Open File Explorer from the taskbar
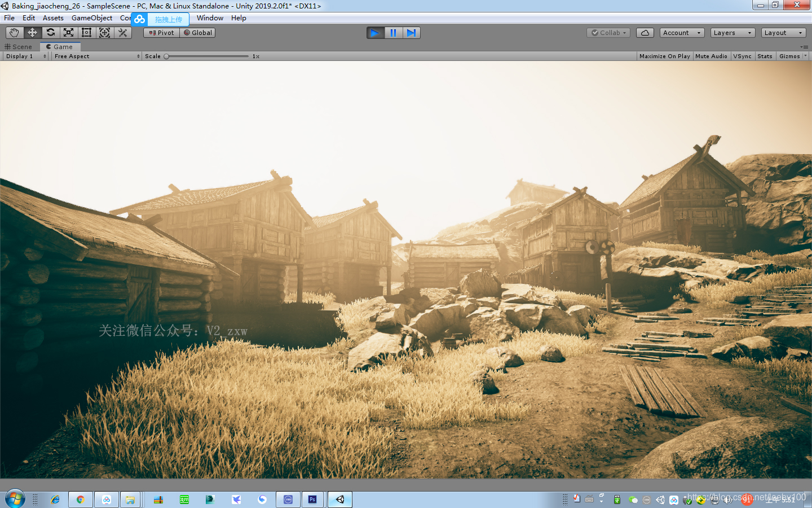The height and width of the screenshot is (508, 812). tap(130, 500)
